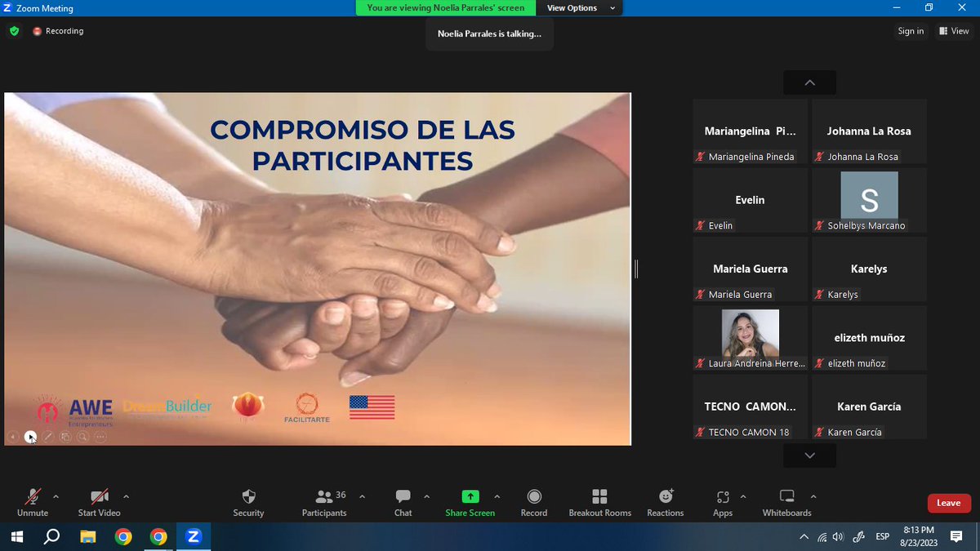Image resolution: width=980 pixels, height=551 pixels.
Task: Open the Participants panel
Action: 324,502
